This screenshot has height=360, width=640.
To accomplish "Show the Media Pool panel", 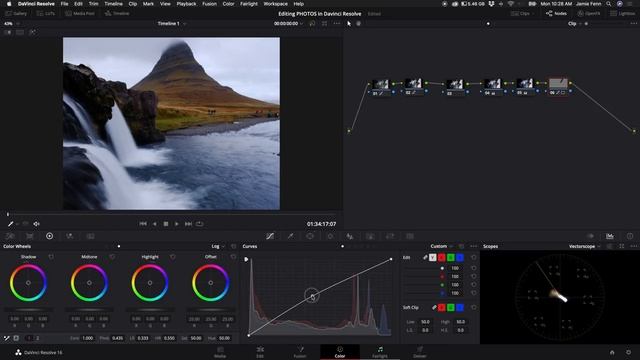I will pos(80,13).
